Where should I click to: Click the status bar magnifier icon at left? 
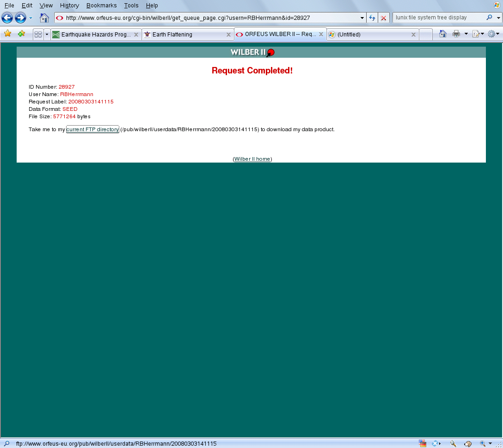[6, 443]
